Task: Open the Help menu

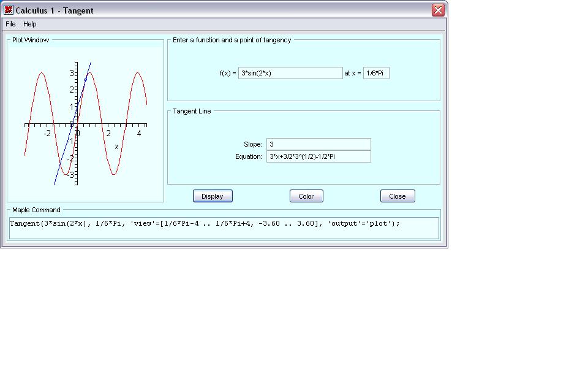Action: (x=30, y=24)
